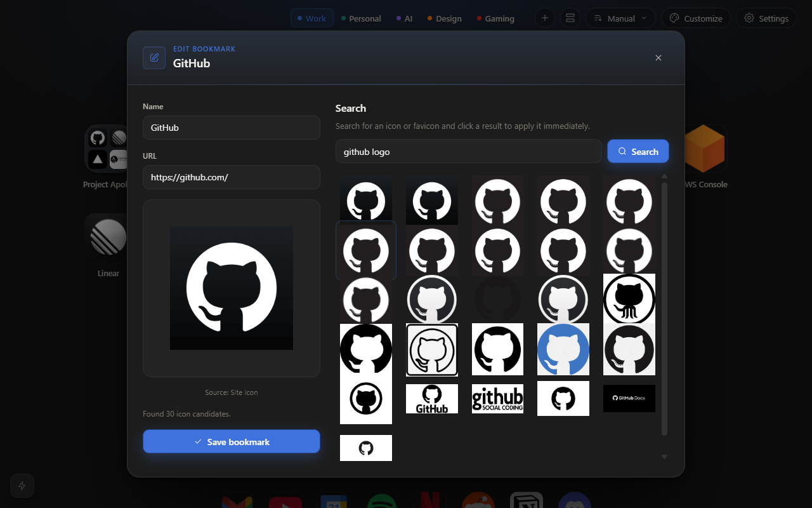This screenshot has width=812, height=508.
Task: Open the Design tab
Action: 445,18
